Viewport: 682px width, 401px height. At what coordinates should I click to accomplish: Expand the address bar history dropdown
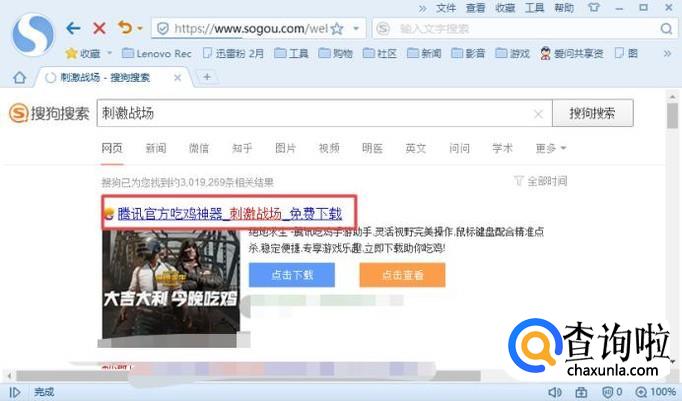tap(356, 29)
